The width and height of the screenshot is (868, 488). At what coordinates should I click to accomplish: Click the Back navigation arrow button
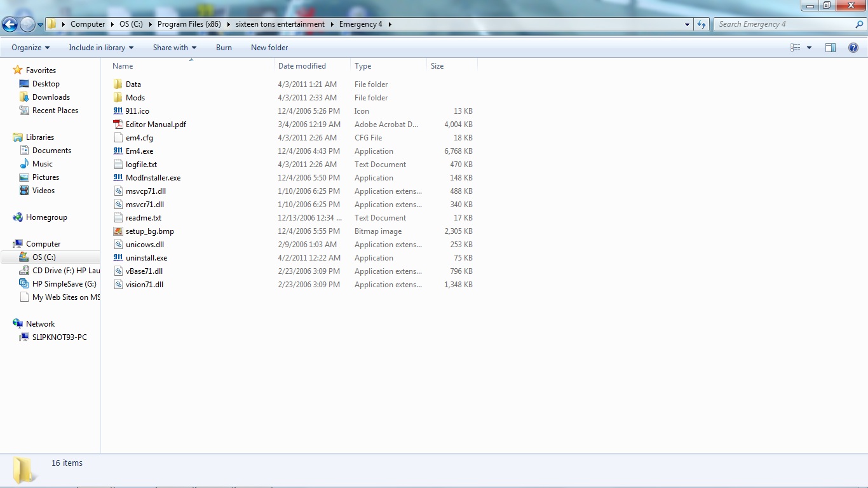tap(10, 25)
